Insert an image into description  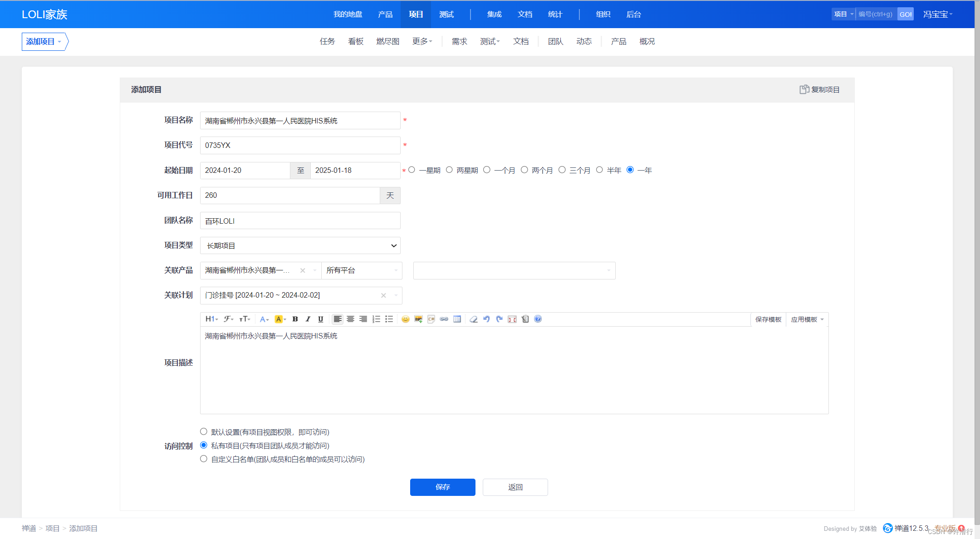[418, 319]
